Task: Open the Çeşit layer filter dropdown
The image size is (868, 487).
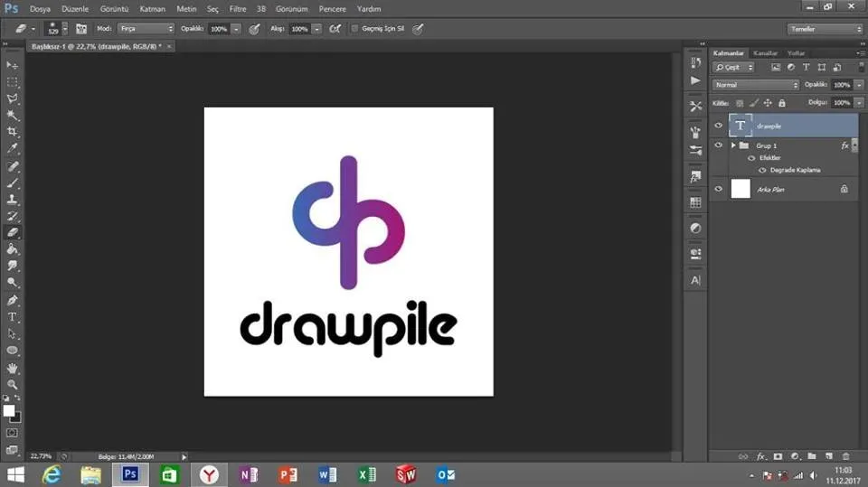Action: click(733, 67)
